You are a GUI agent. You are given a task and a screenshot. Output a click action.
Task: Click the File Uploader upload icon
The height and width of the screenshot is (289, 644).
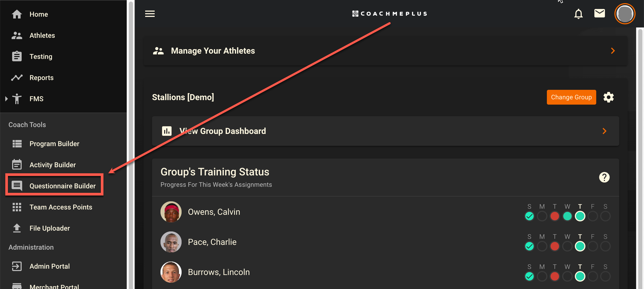pos(17,228)
